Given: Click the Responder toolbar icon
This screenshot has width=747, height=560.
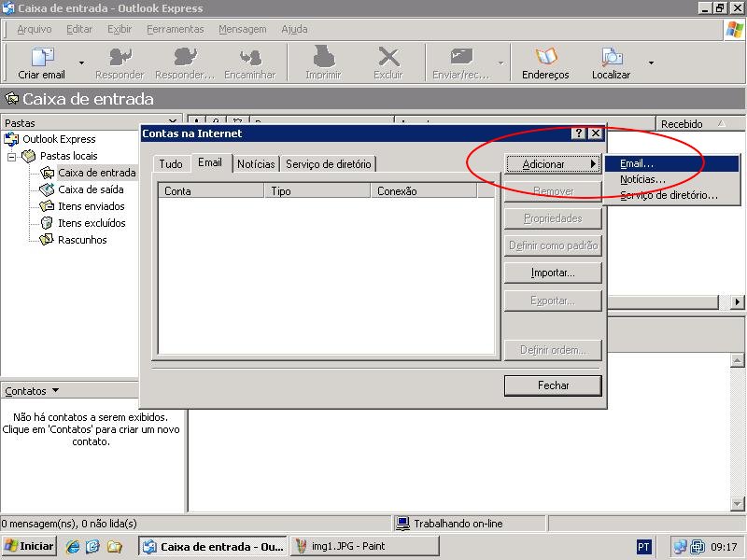Looking at the screenshot, I should (x=120, y=57).
